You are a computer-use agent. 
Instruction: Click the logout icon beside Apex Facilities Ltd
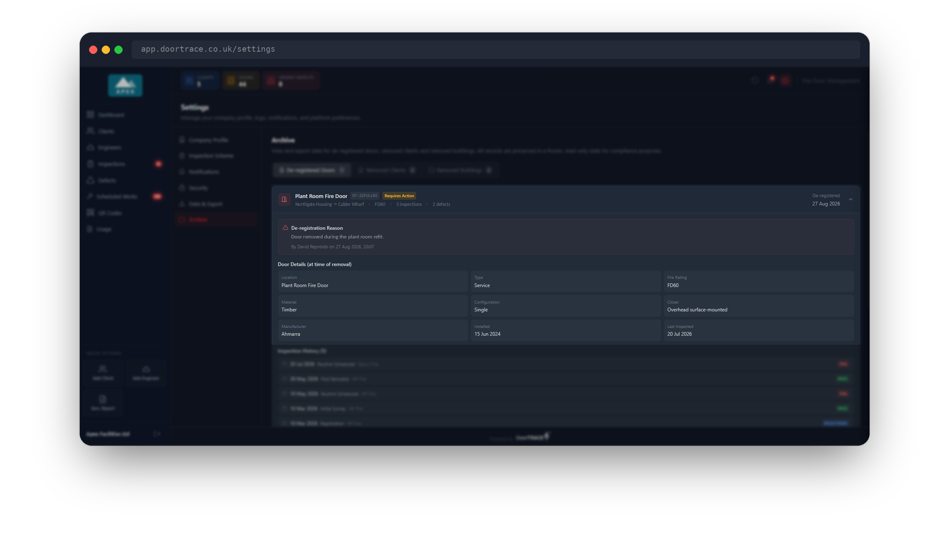(157, 434)
